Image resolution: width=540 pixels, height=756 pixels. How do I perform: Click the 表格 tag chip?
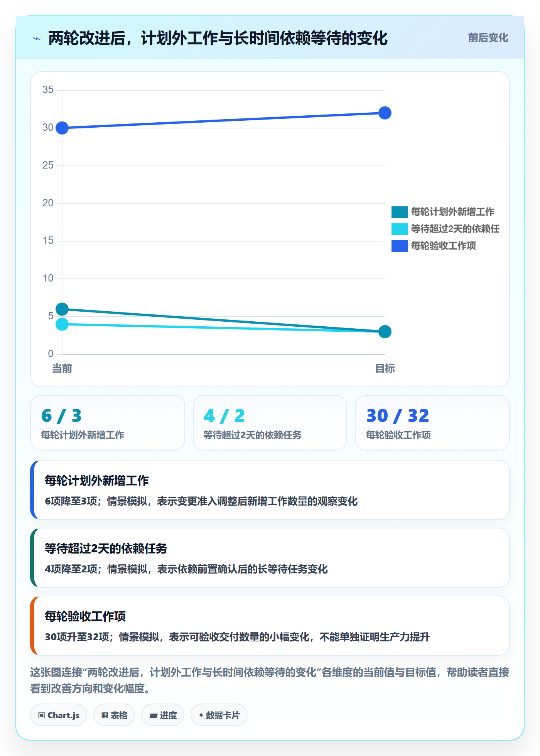(114, 715)
